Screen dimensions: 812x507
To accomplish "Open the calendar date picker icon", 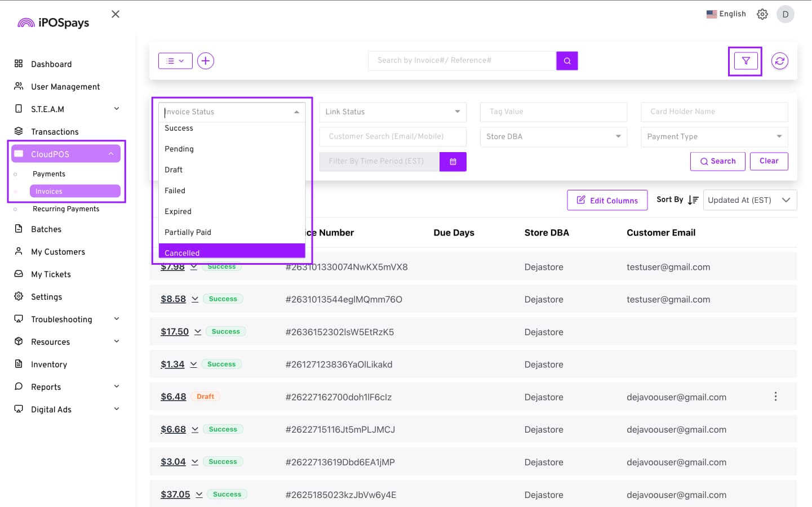I will point(452,162).
